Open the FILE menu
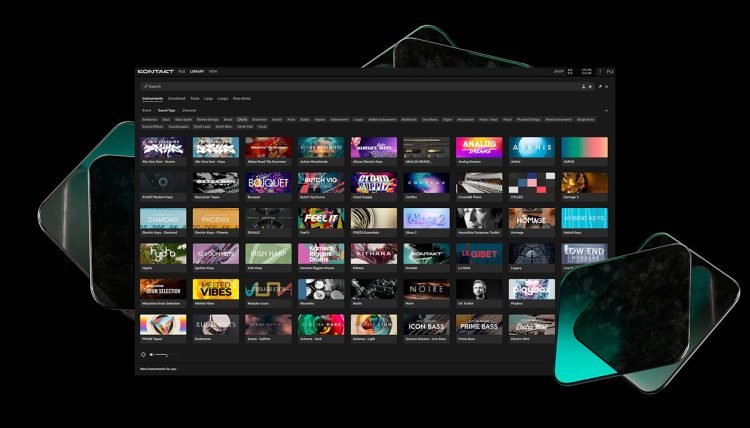The height and width of the screenshot is (428, 750). click(x=182, y=72)
